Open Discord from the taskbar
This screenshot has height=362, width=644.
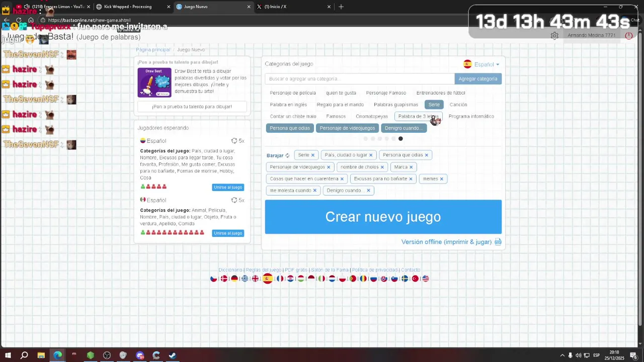click(x=140, y=355)
